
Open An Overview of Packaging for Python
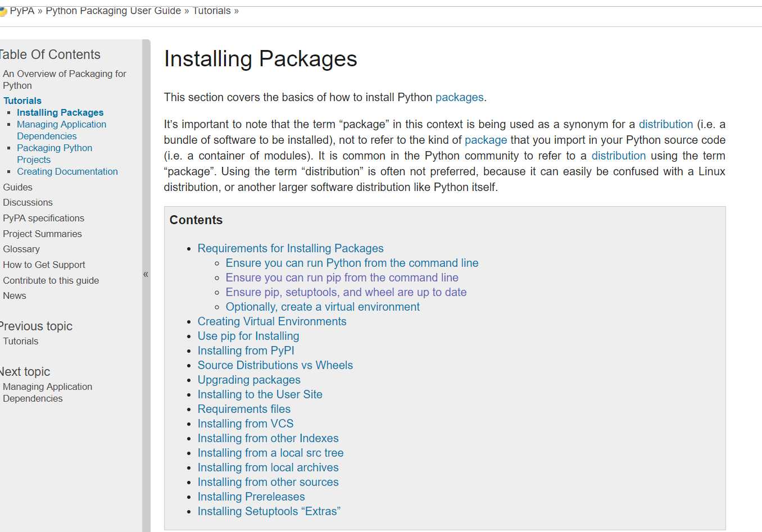tap(65, 80)
